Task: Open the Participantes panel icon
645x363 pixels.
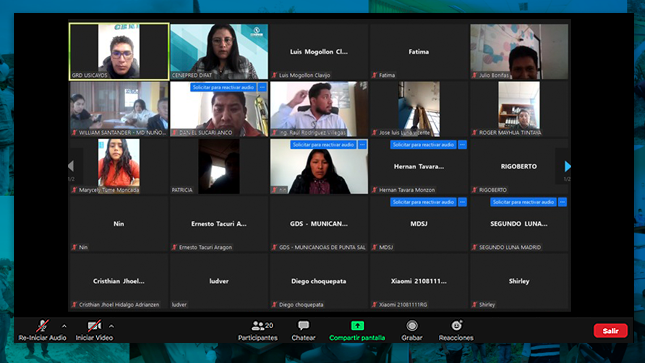Action: pyautogui.click(x=258, y=326)
